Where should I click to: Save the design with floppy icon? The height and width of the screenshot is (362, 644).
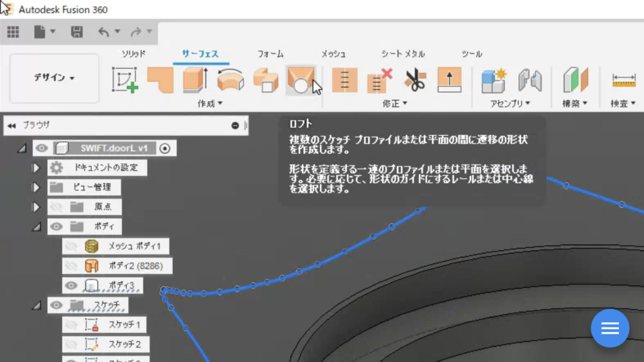[x=77, y=31]
